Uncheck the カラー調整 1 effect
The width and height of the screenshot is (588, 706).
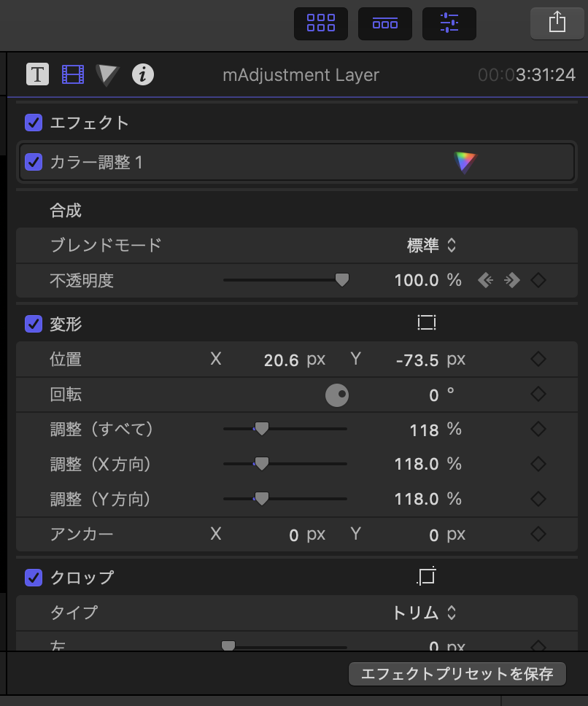click(34, 162)
